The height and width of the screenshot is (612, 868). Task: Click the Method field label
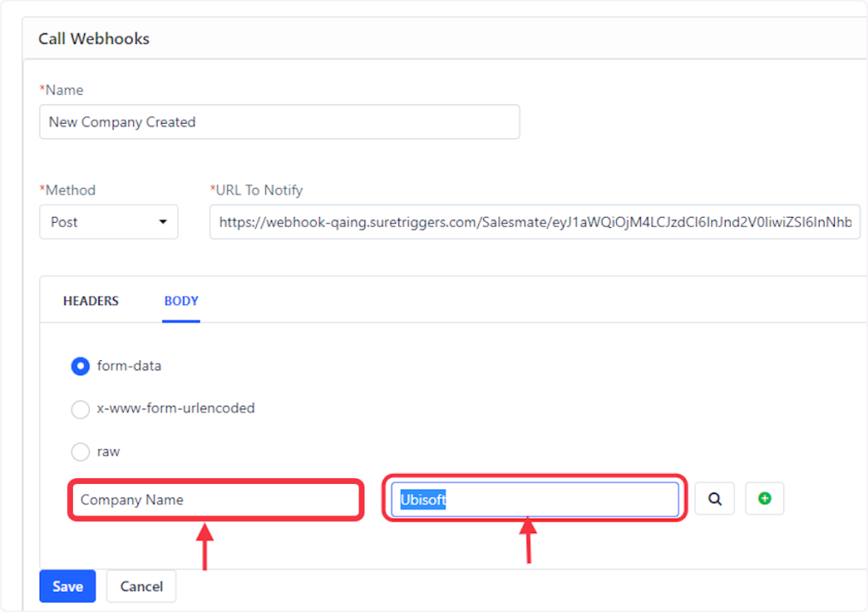tap(69, 190)
